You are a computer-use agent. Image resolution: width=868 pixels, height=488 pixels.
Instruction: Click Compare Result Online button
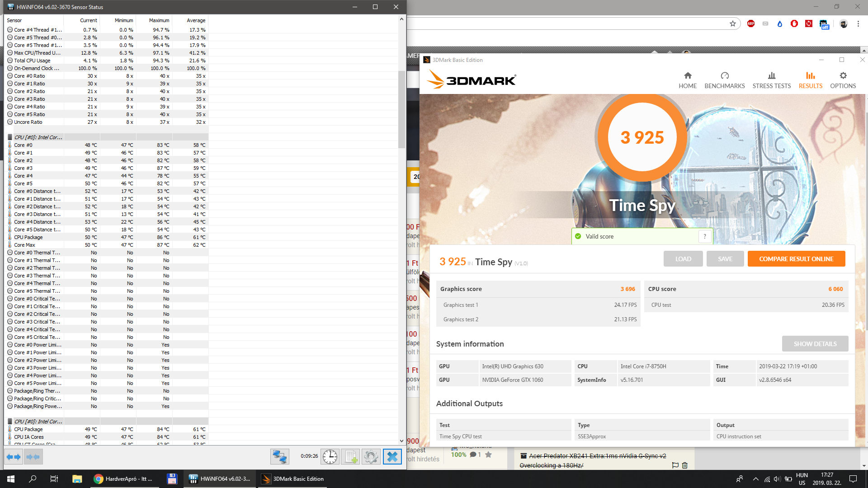tap(796, 259)
